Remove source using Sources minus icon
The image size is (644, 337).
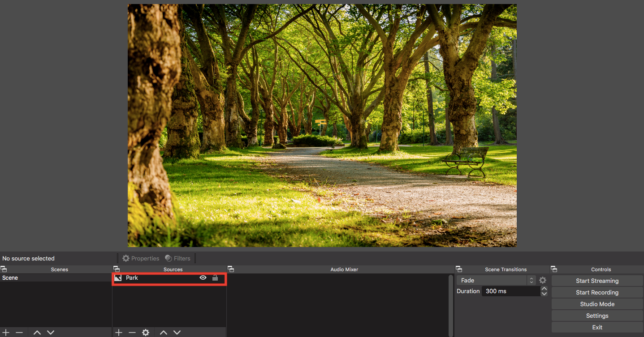click(x=132, y=333)
